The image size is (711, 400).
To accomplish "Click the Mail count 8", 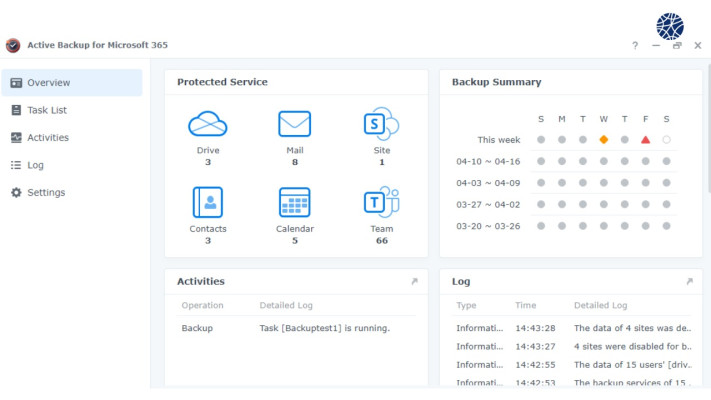I will click(295, 162).
